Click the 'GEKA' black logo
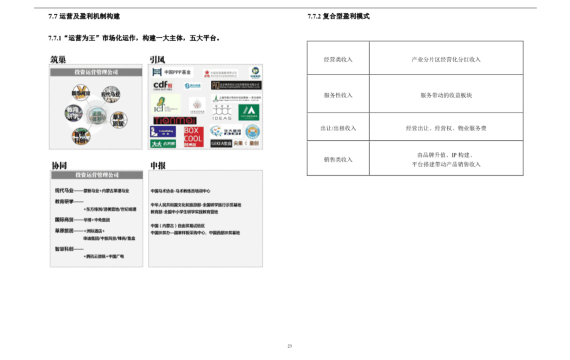570x360 pixels. (x=221, y=143)
